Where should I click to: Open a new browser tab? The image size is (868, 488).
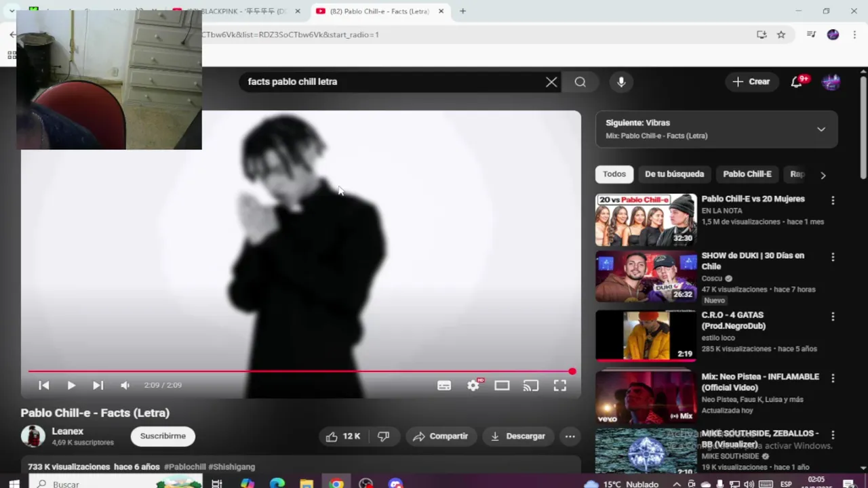[462, 11]
